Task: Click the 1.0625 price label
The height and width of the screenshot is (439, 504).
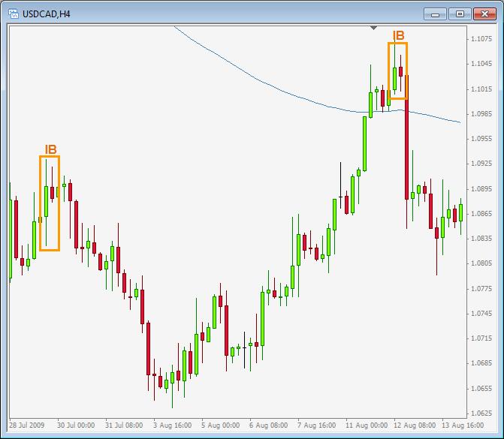Action: click(x=481, y=413)
